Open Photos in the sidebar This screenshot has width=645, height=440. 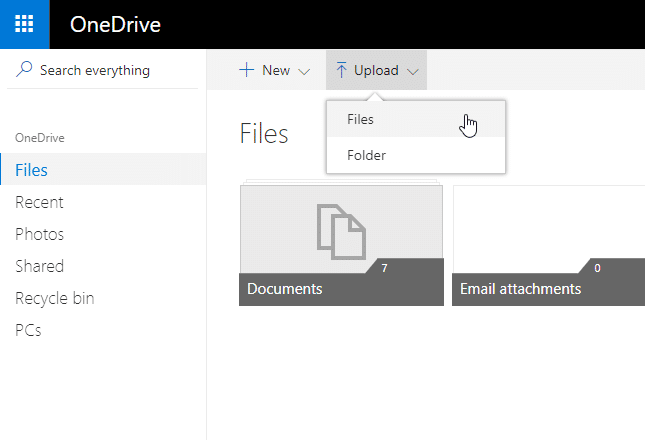click(x=39, y=234)
